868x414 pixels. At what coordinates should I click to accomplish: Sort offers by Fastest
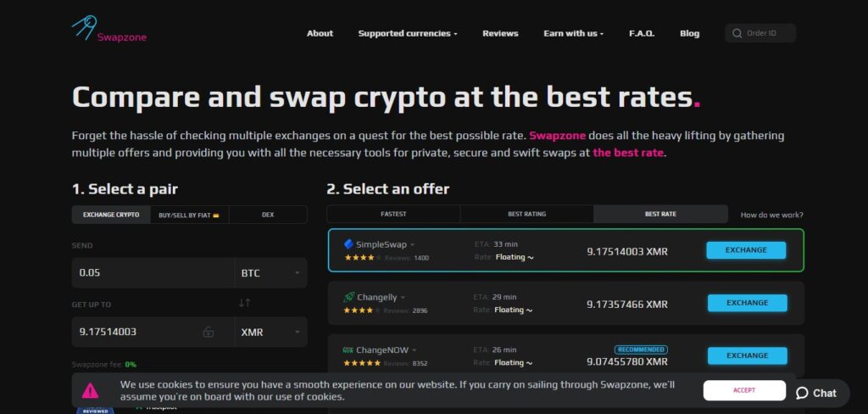(393, 214)
